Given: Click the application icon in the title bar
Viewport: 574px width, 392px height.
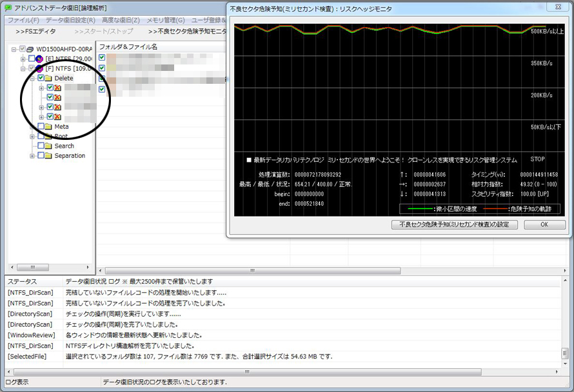Looking at the screenshot, I should [8, 8].
